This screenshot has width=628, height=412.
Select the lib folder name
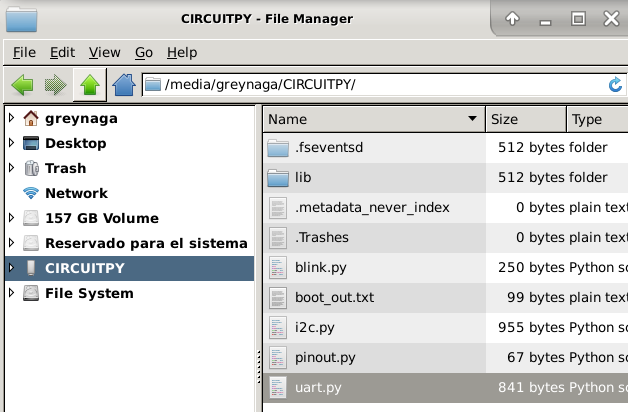(x=303, y=177)
